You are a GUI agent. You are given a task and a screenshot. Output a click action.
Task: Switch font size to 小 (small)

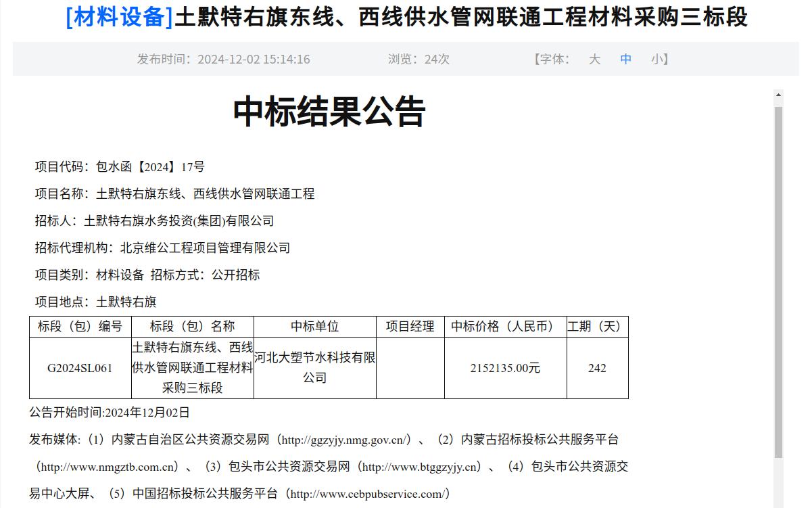656,60
